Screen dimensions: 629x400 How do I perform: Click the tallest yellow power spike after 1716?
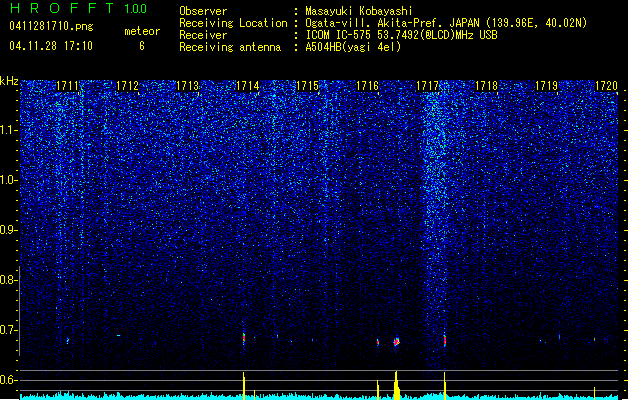pos(396,385)
